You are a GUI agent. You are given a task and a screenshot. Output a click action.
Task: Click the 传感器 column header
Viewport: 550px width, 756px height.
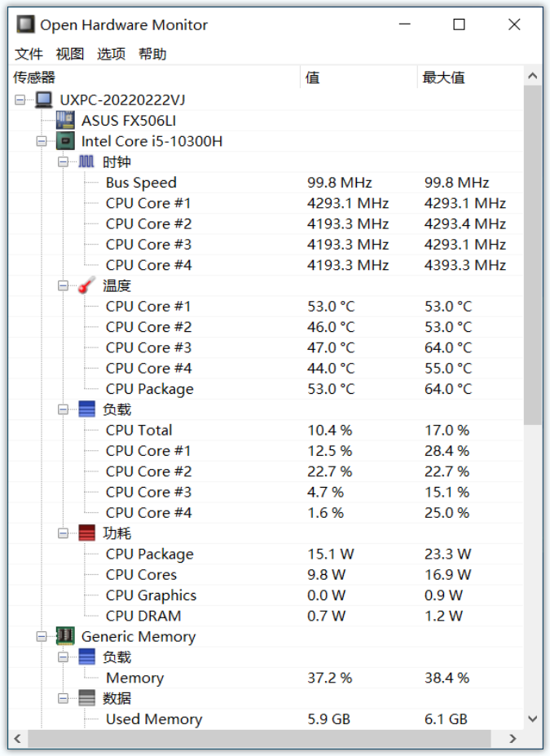[154, 77]
